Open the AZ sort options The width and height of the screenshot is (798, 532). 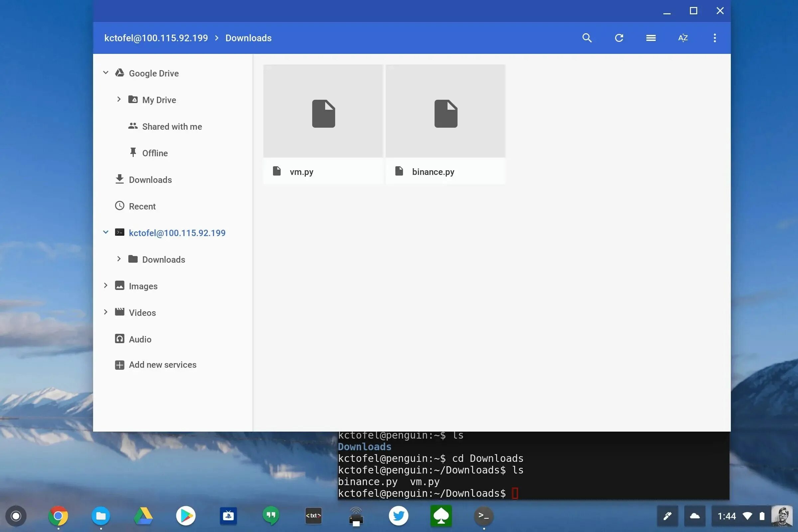tap(683, 38)
